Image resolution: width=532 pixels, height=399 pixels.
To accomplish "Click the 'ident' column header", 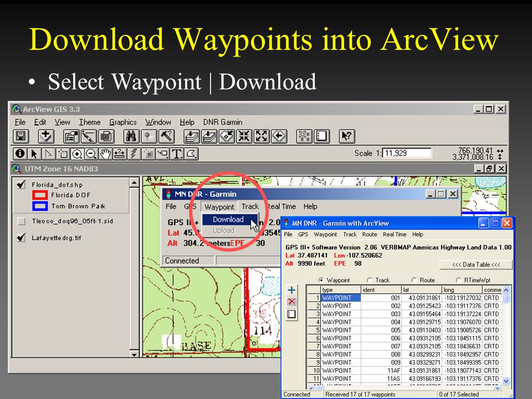I will 381,290.
